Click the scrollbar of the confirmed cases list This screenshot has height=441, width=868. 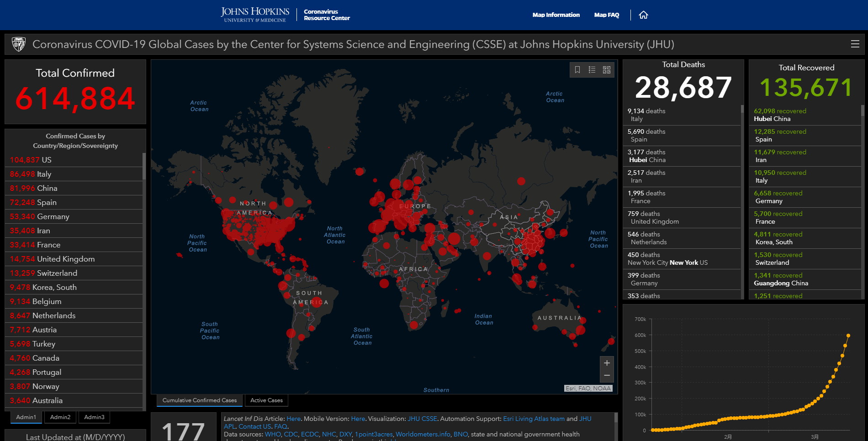[144, 166]
